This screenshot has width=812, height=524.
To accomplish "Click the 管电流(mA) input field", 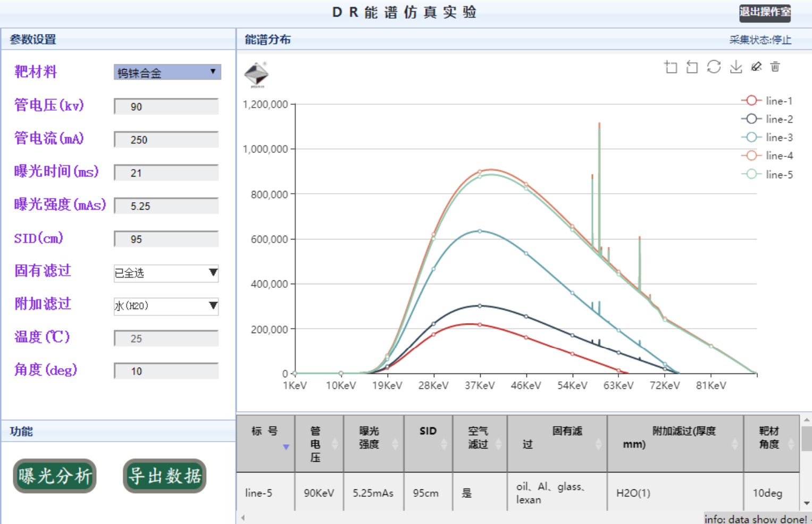I will (x=166, y=140).
